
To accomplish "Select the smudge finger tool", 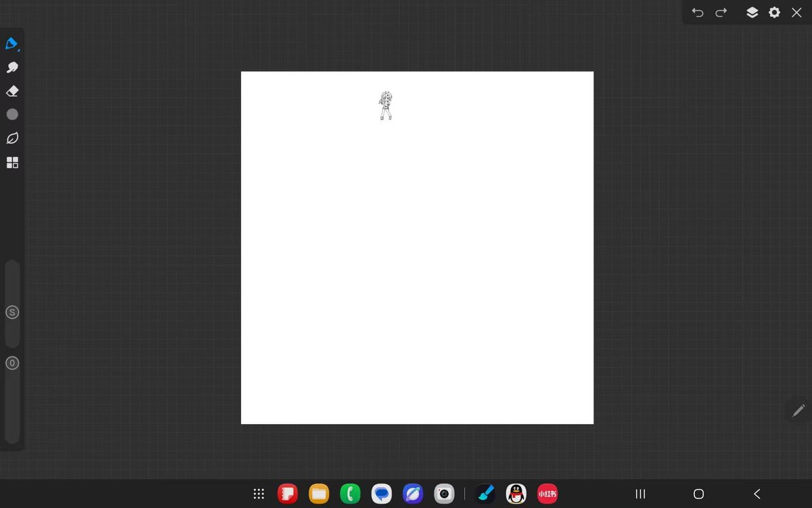I will (12, 68).
